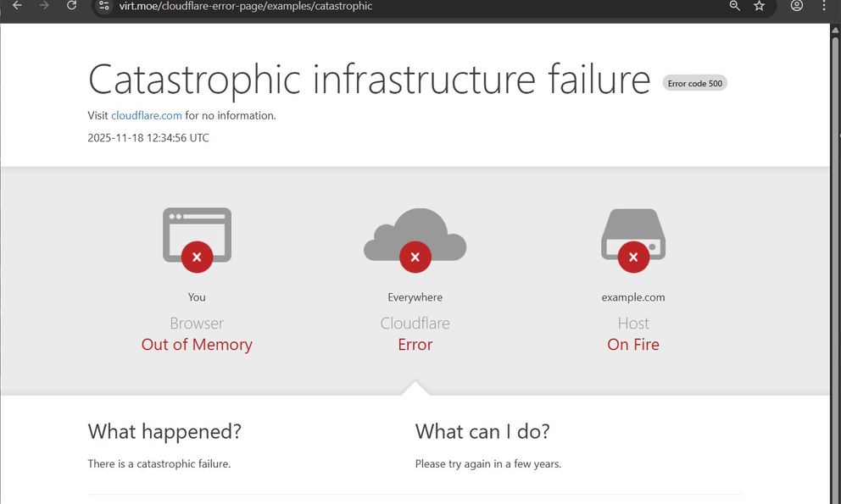Bookmark this page with the star icon

[x=759, y=6]
